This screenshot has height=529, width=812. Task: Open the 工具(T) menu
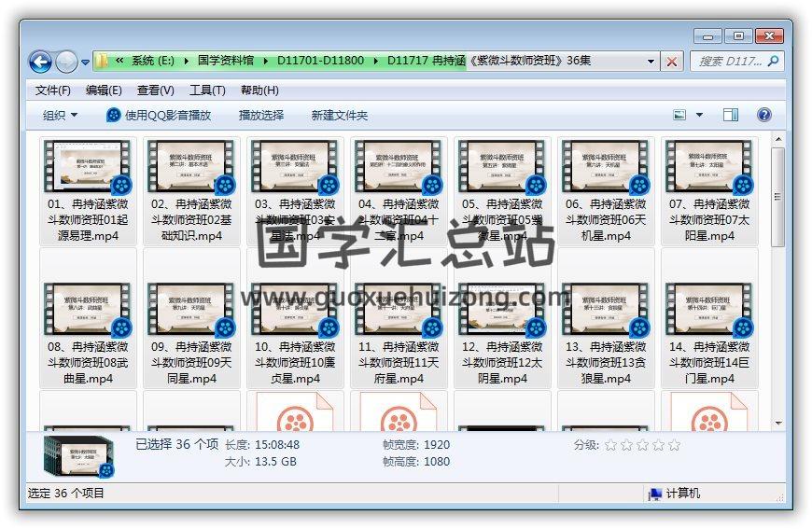coord(207,90)
